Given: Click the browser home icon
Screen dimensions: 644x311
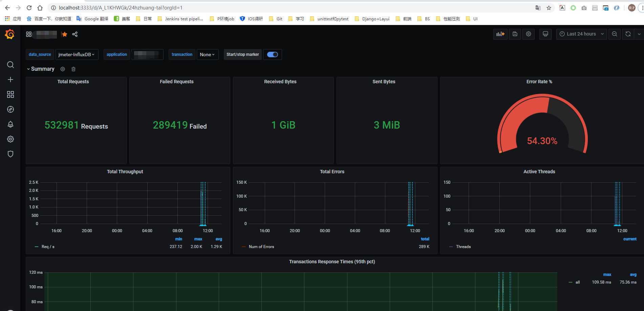Looking at the screenshot, I should tap(40, 8).
